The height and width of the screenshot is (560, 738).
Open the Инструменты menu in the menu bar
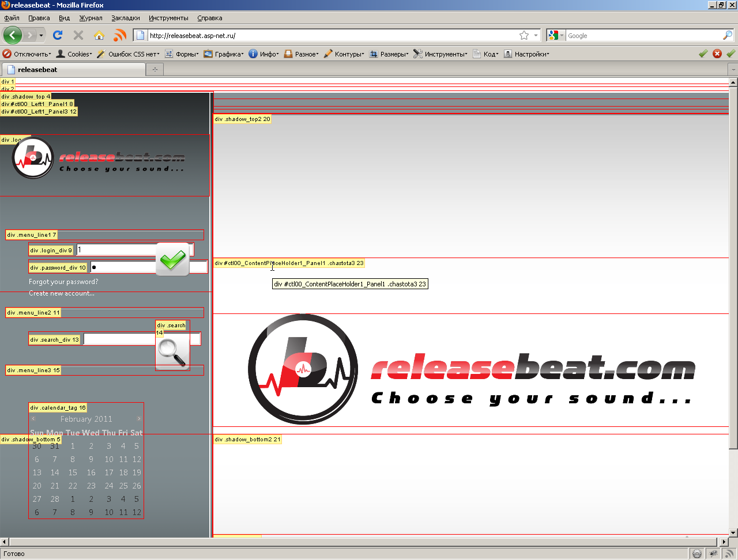tap(168, 18)
